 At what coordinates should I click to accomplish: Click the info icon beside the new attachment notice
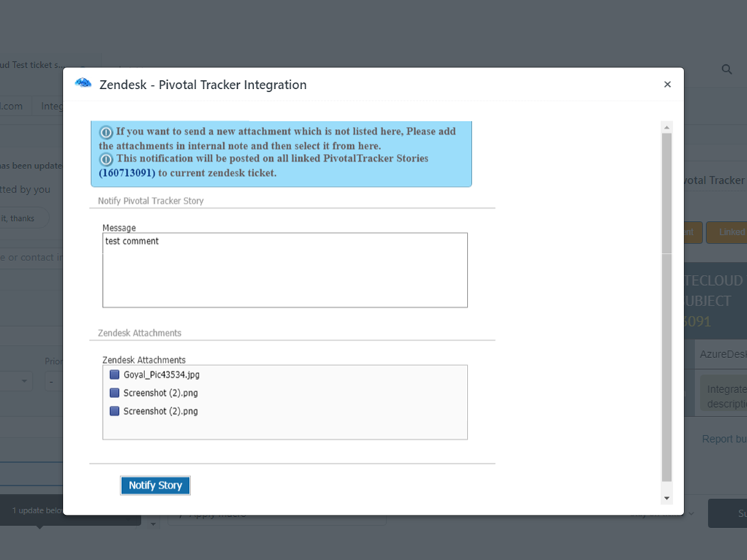click(107, 132)
